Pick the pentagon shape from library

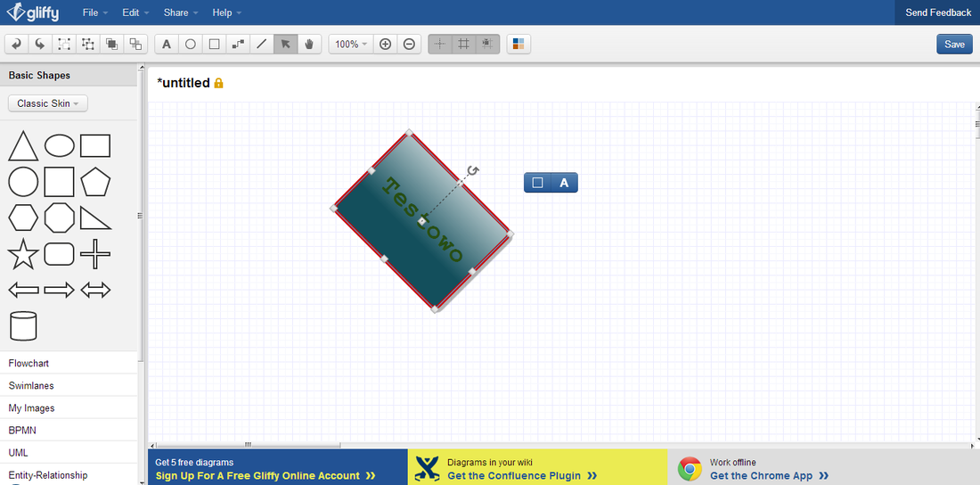(x=95, y=182)
